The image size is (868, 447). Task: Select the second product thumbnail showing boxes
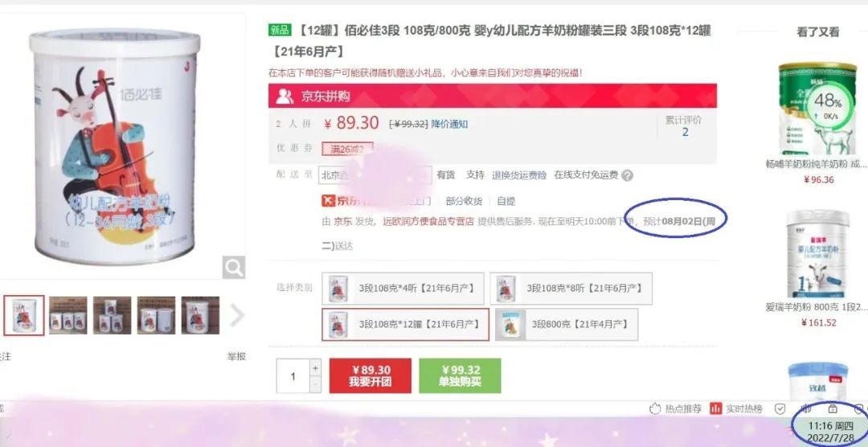tap(68, 315)
